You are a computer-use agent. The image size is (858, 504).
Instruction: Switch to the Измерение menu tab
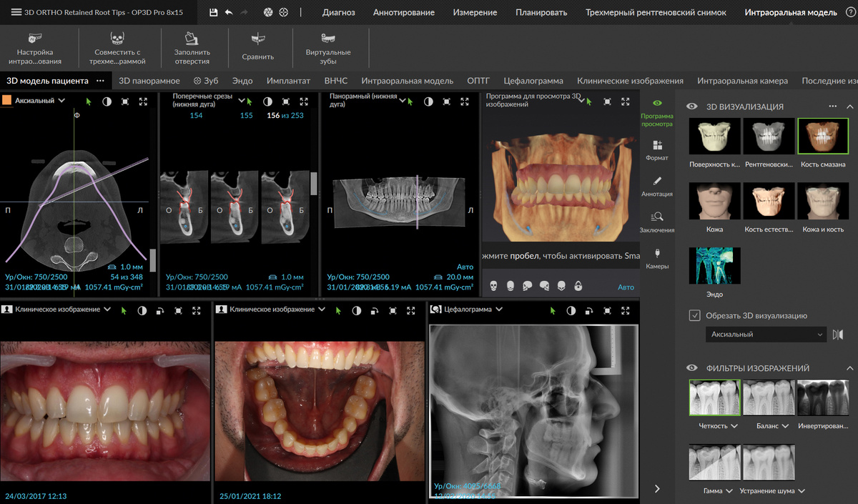[475, 12]
